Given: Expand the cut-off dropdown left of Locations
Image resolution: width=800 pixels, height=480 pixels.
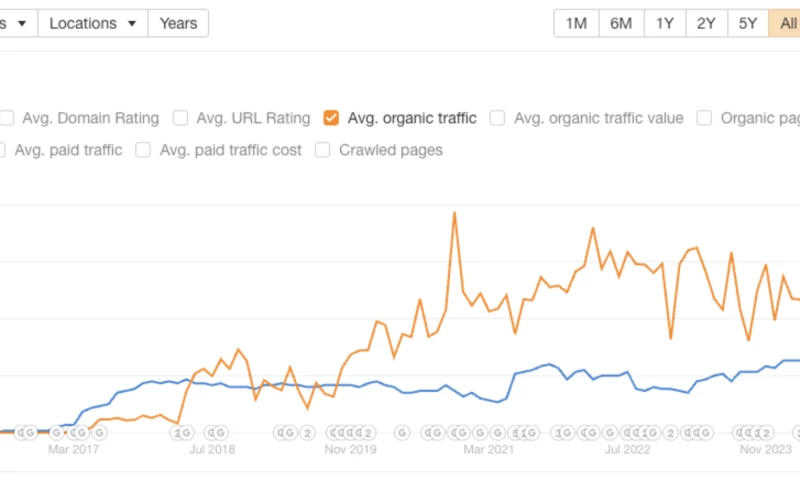Looking at the screenshot, I should pos(17,23).
